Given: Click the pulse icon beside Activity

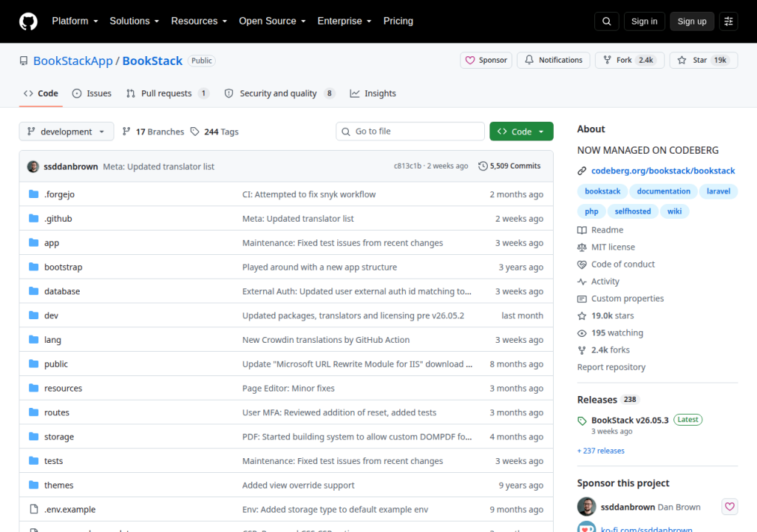Looking at the screenshot, I should 582,282.
